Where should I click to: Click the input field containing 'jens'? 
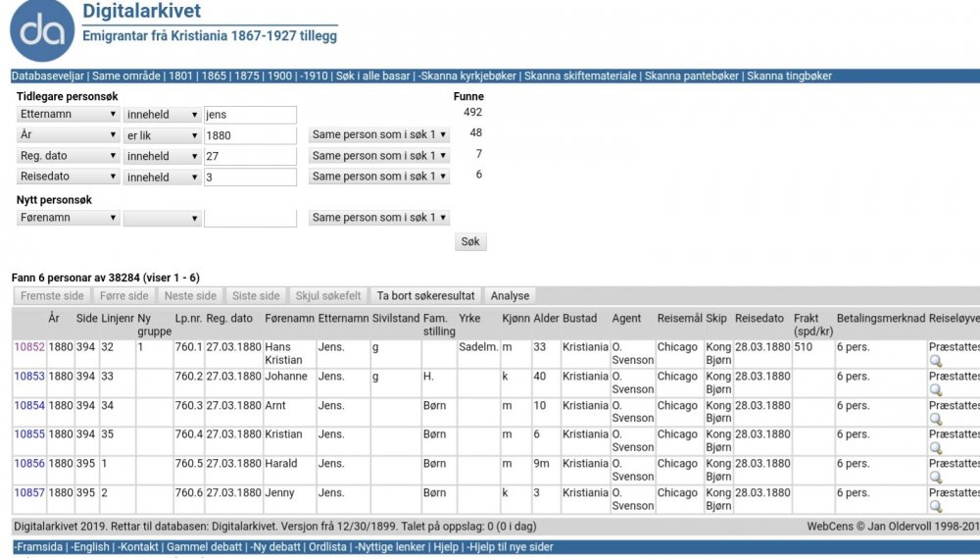coord(250,115)
